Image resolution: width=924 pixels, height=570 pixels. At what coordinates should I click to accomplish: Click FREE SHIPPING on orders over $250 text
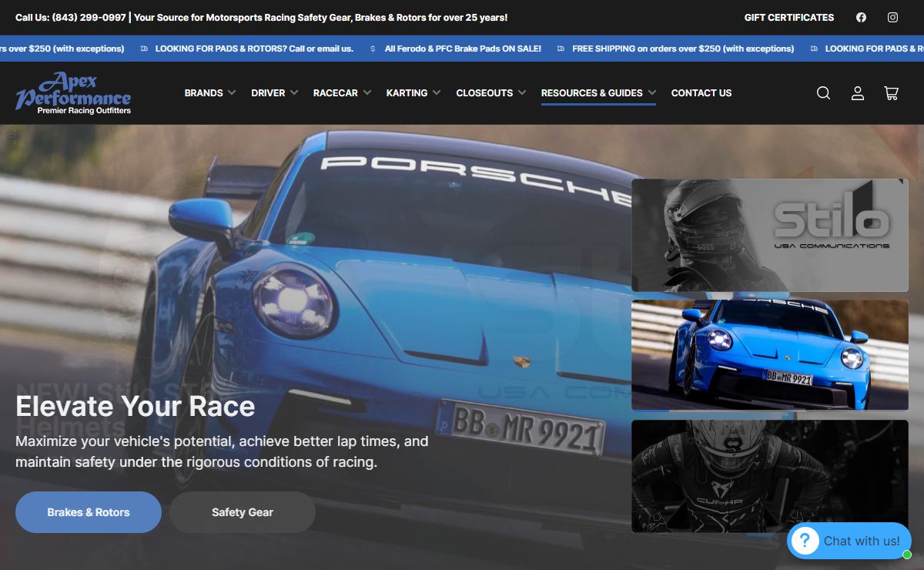point(683,49)
